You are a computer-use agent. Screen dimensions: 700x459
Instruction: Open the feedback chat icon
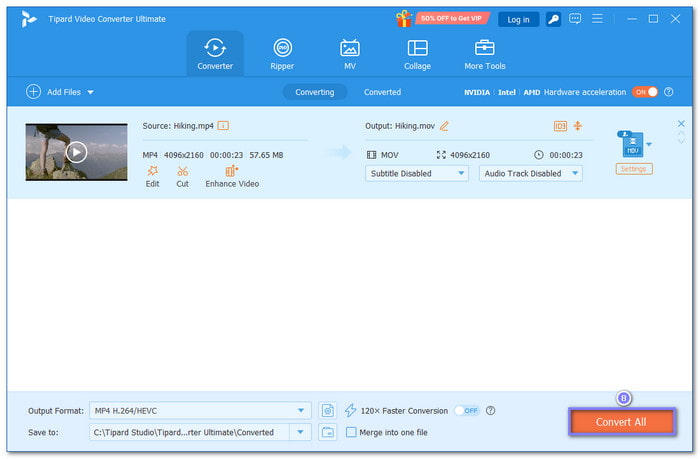pos(575,19)
